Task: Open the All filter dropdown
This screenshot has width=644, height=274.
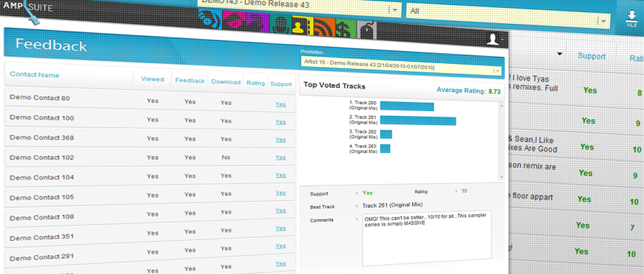Action: point(603,20)
